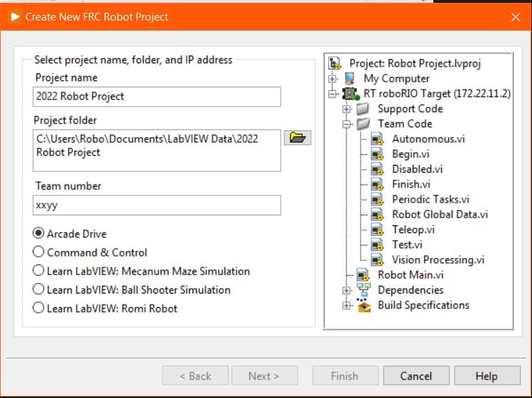This screenshot has height=398, width=532.
Task: Select the Robot Main.vi label
Action: pyautogui.click(x=411, y=275)
